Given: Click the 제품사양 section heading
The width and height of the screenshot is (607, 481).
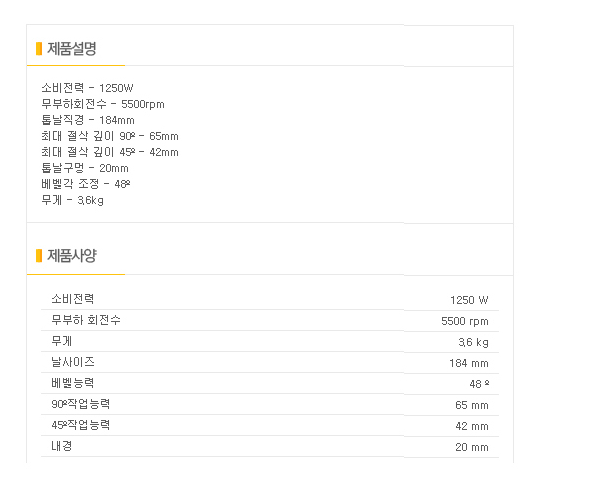Looking at the screenshot, I should pos(72,256).
